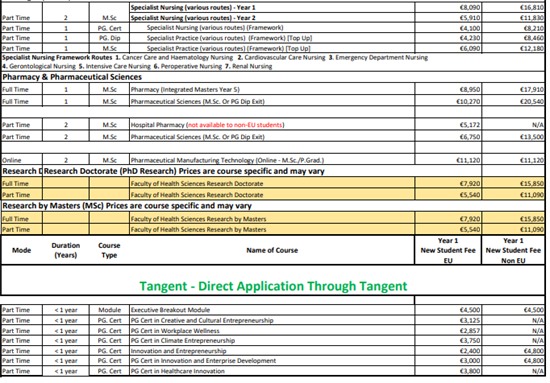Click the Mode column header

point(22,250)
